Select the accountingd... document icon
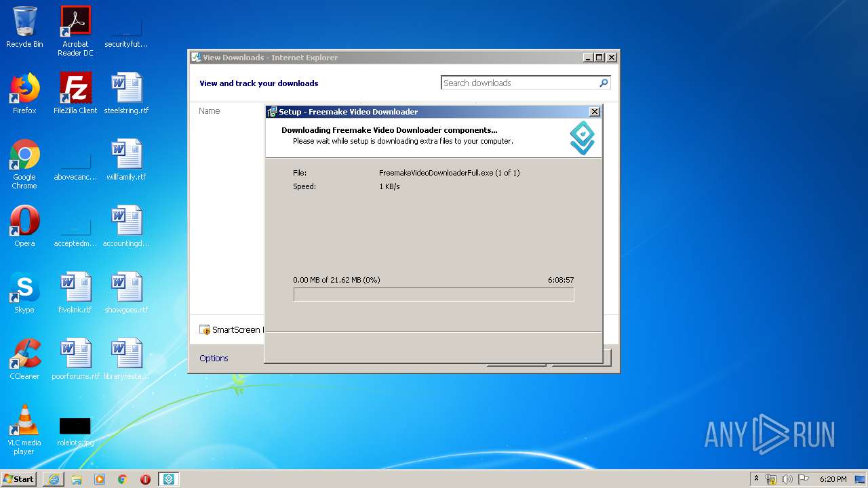The height and width of the screenshot is (488, 868). click(x=126, y=226)
